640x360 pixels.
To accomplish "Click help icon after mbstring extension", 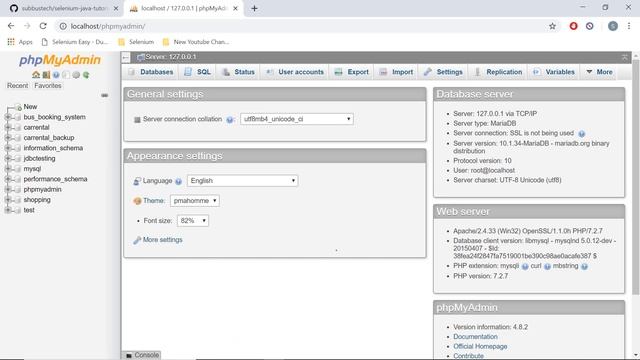I will pyautogui.click(x=584, y=267).
